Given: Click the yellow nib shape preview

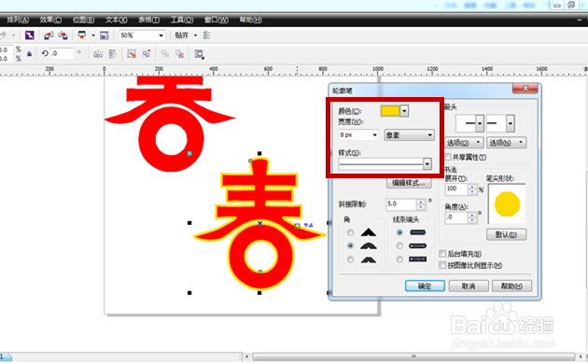Looking at the screenshot, I should tap(507, 203).
